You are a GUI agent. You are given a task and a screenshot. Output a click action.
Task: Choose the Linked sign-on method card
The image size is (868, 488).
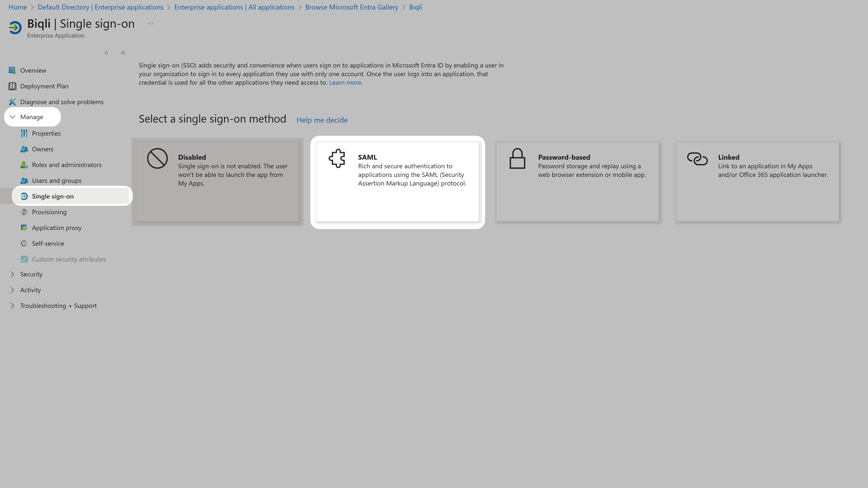click(x=757, y=182)
